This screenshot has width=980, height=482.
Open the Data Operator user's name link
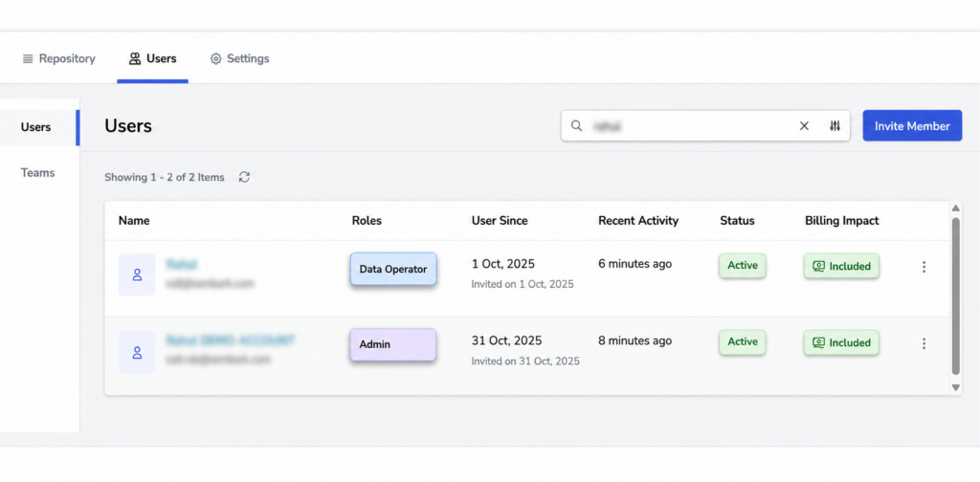[182, 265]
